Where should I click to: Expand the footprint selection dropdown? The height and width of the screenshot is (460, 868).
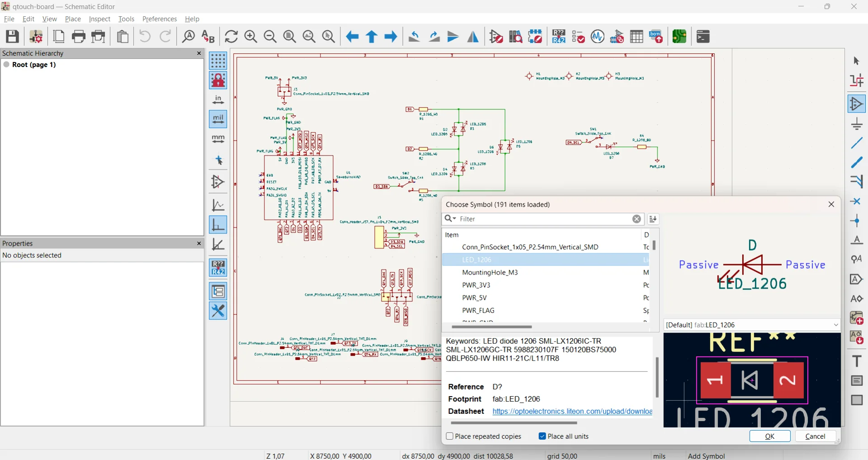pos(835,325)
